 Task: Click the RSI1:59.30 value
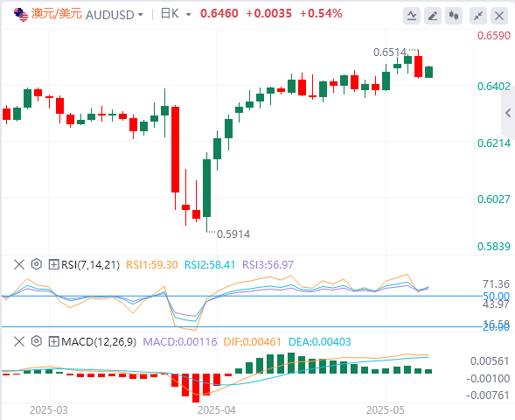(152, 265)
